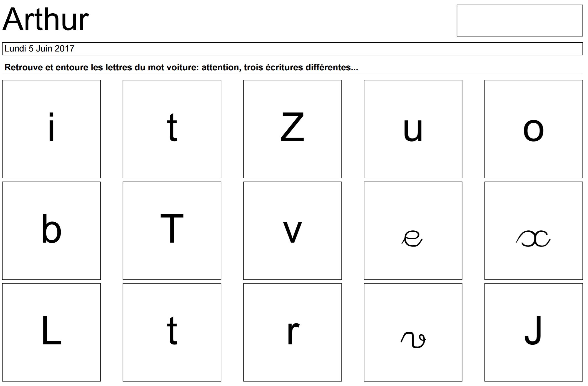Select the lowercase b letter card
This screenshot has width=588, height=386.
coord(51,231)
